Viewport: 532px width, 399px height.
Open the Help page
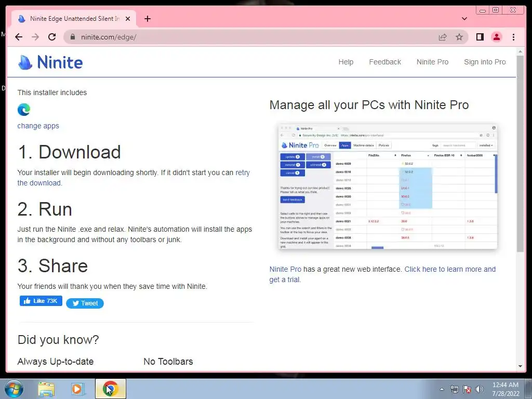345,62
